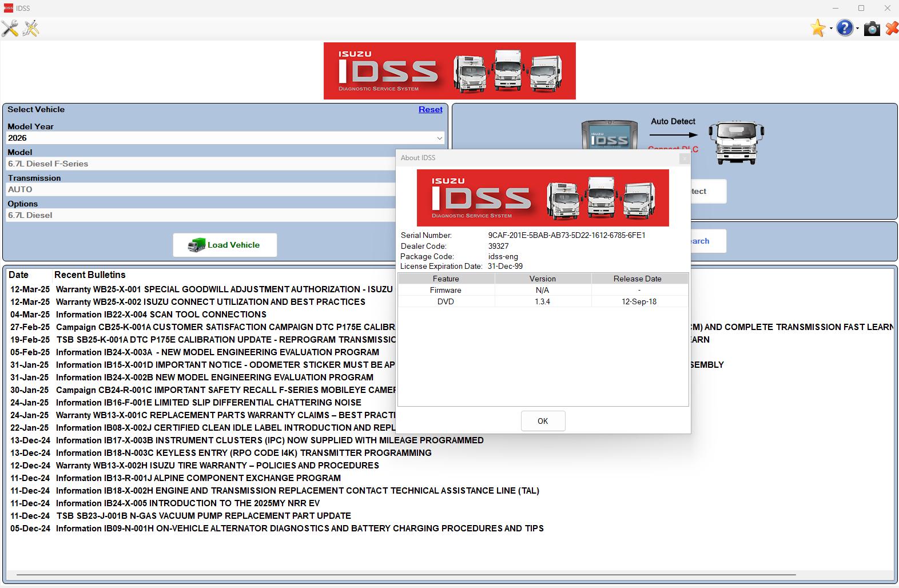The image size is (899, 588).
Task: Click the gold star favorites icon
Action: [x=818, y=28]
